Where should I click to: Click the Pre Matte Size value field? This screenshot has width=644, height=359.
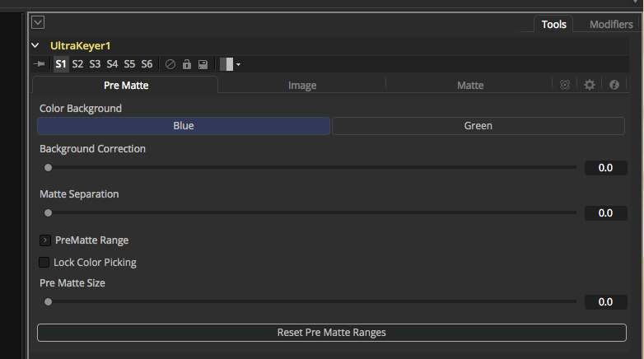605,302
